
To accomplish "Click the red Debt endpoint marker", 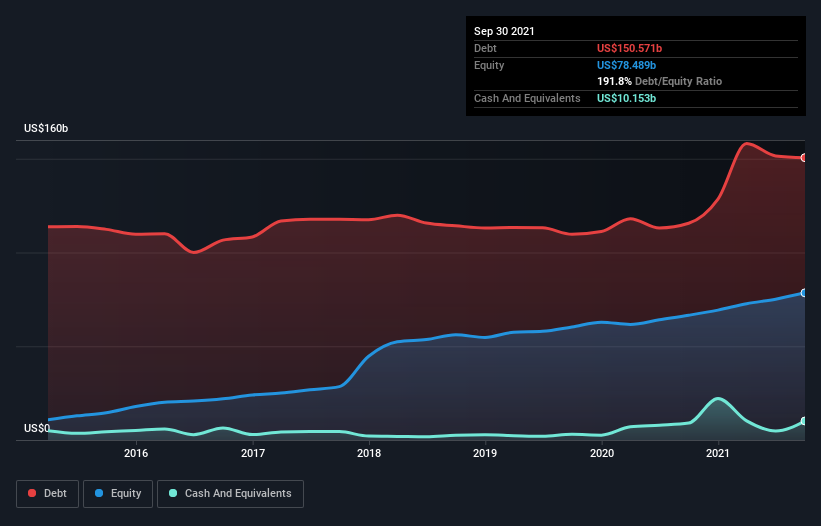I will point(804,158).
